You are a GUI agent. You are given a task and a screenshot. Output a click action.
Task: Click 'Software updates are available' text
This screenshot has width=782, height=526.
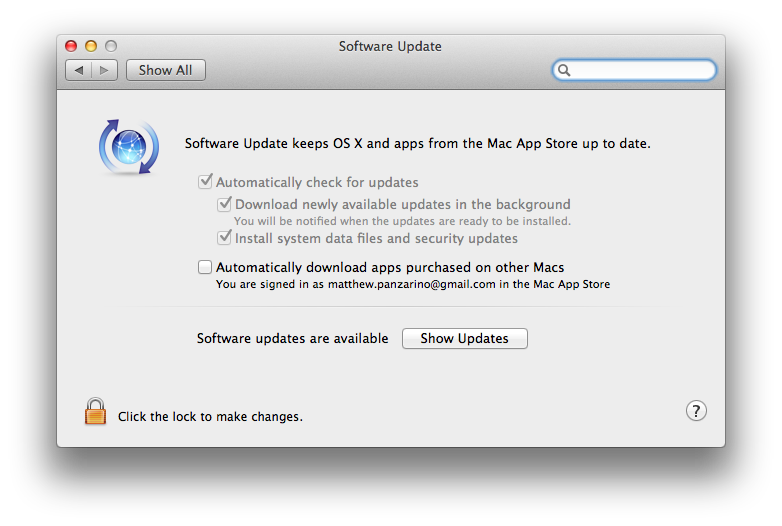pos(292,339)
